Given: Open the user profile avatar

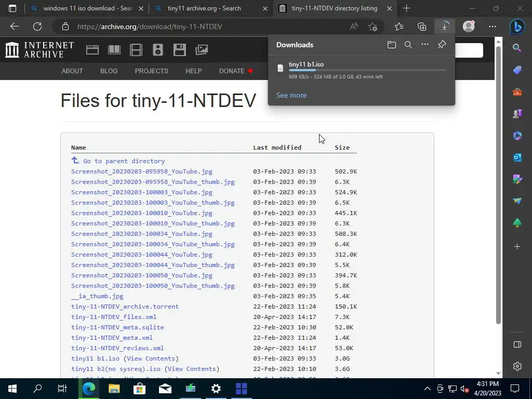Looking at the screenshot, I should point(469,26).
